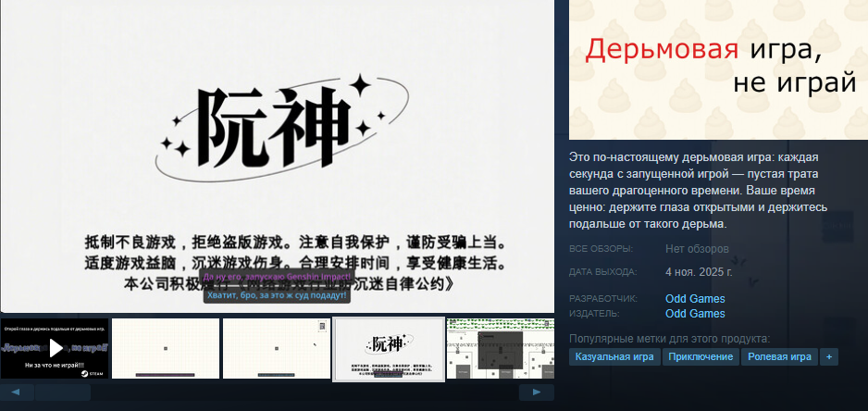The height and width of the screenshot is (411, 868).
Task: Click the Нет обзоров review summary
Action: coord(697,249)
